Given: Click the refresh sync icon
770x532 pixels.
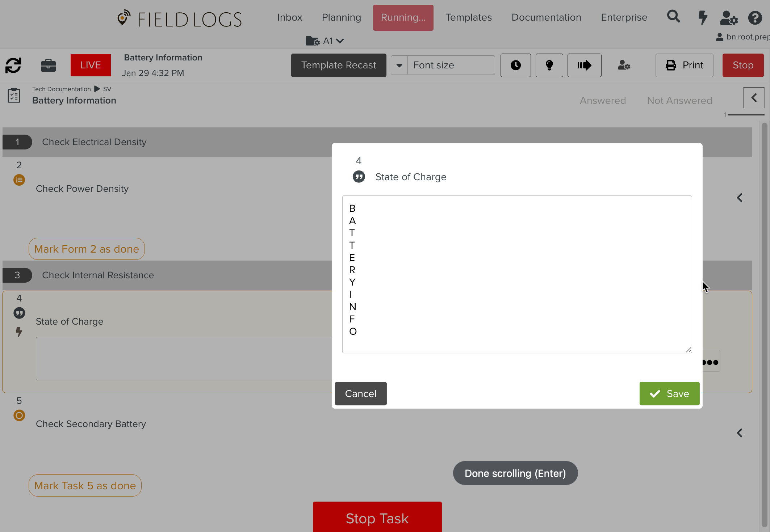Looking at the screenshot, I should (13, 66).
